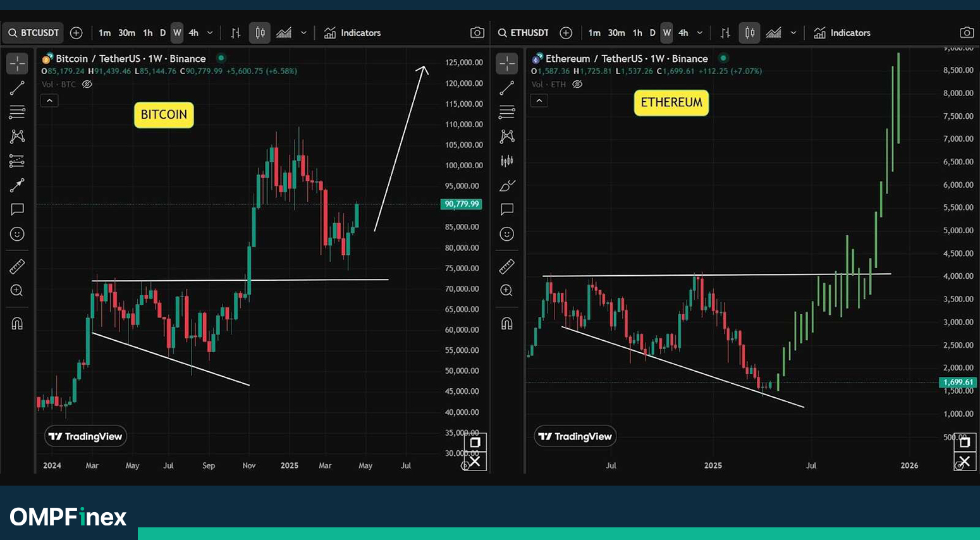Open chart style dropdown arrow on Ethereum toolbar
Screen dimensions: 980x540
coord(793,33)
